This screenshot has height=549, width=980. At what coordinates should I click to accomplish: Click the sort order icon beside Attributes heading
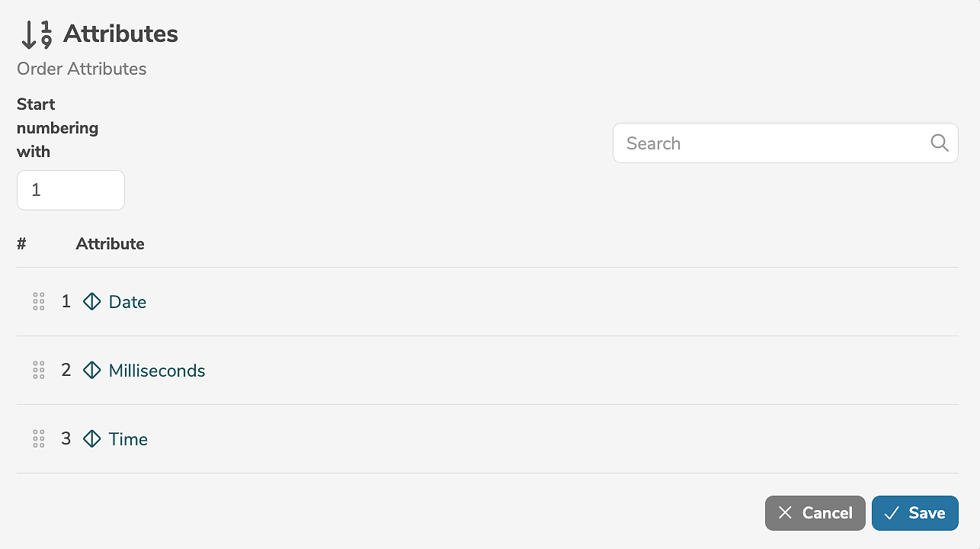(x=36, y=34)
